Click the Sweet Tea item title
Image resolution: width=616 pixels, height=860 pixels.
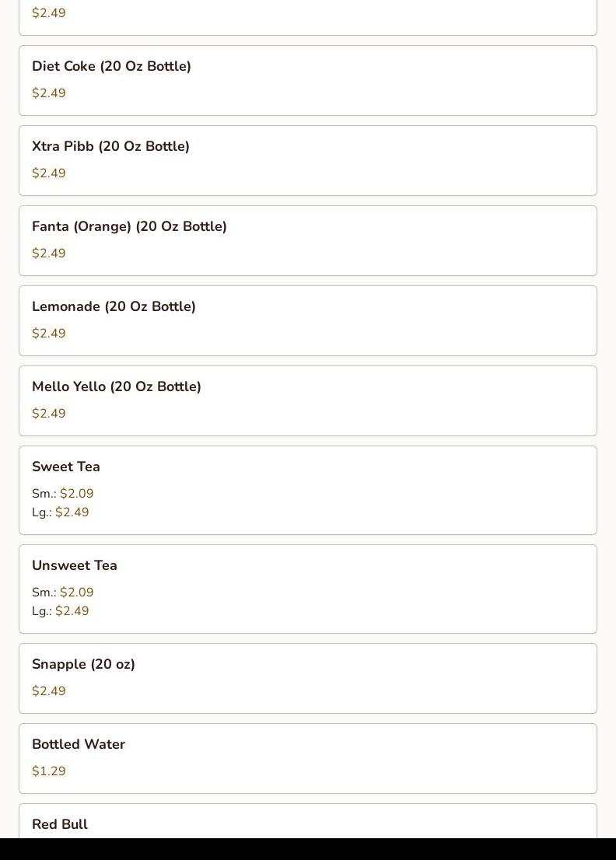click(66, 467)
